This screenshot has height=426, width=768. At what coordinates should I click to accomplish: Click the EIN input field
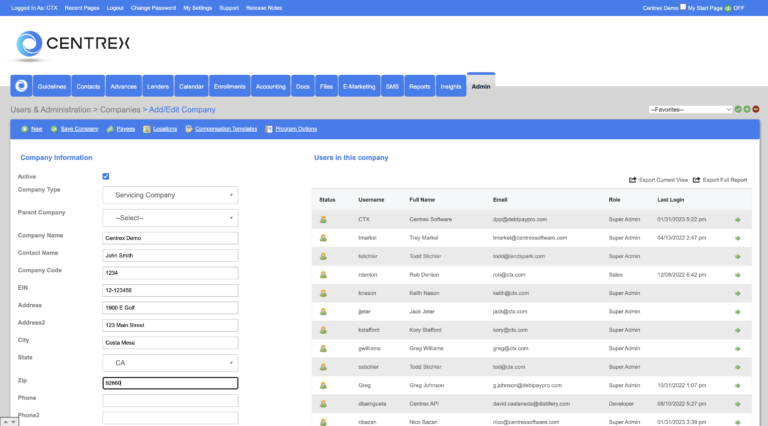[170, 290]
